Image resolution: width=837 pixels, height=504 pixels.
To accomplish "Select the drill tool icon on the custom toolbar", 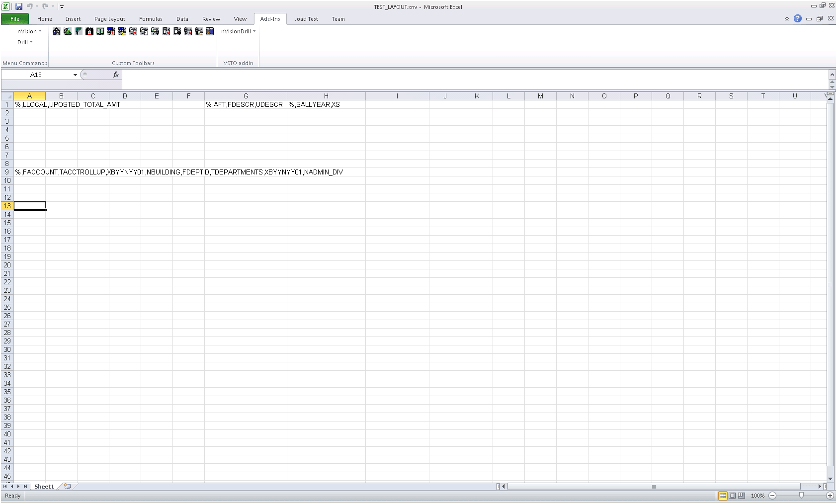I will 78,31.
